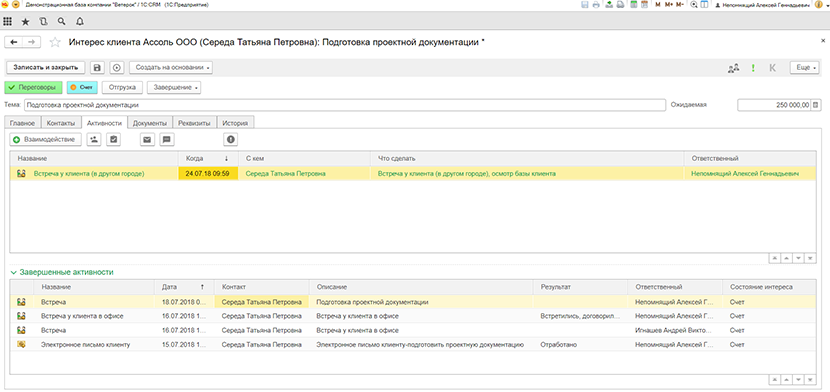Create message from the chat bubble icon
Image resolution: width=830 pixels, height=392 pixels.
pos(167,140)
